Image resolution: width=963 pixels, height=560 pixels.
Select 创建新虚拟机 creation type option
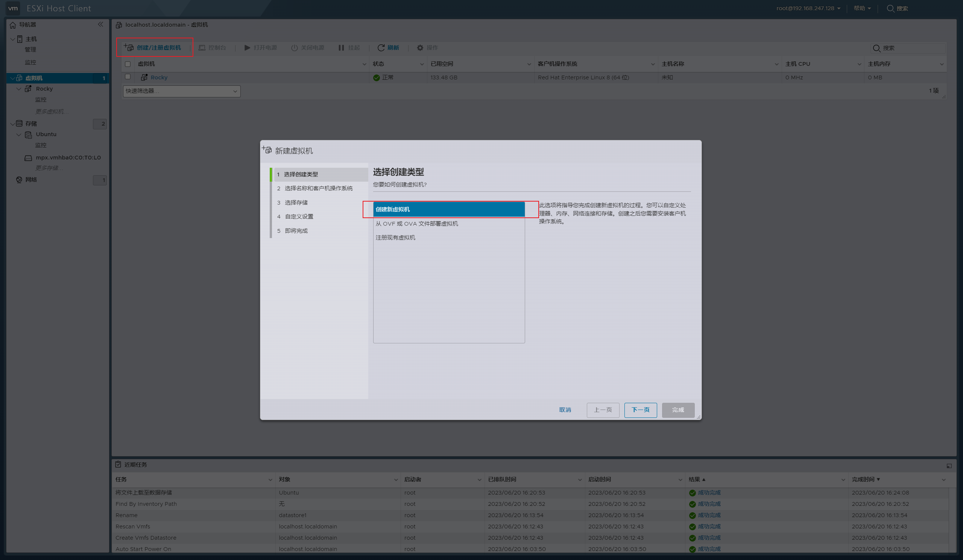[x=449, y=209]
